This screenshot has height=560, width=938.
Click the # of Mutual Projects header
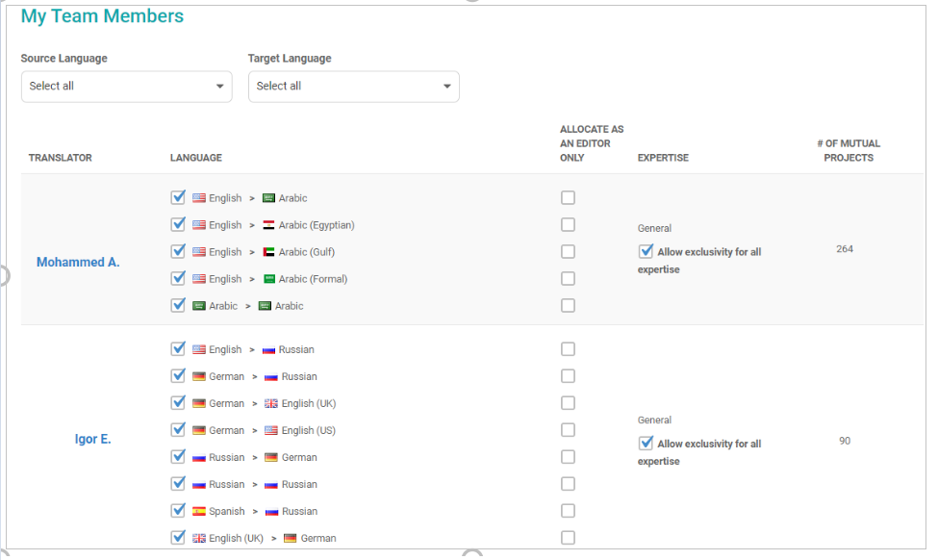pyautogui.click(x=849, y=151)
